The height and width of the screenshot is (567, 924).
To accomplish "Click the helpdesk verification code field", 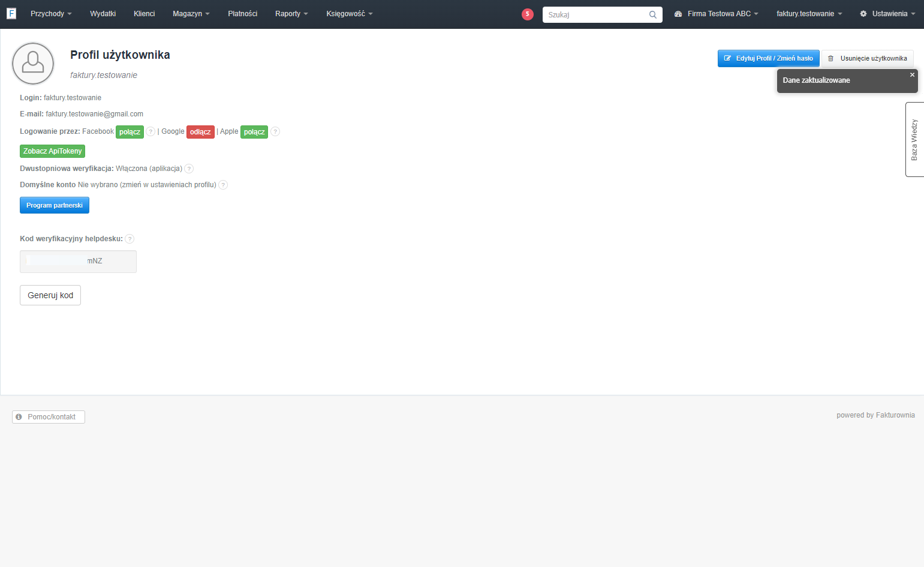I will 78,262.
